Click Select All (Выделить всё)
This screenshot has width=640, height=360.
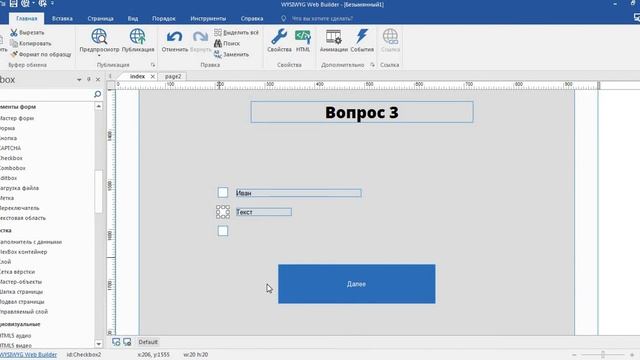(236, 33)
